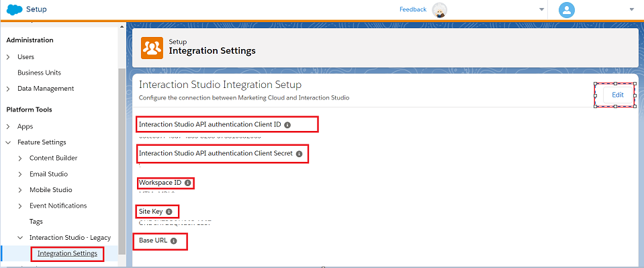Expand the Data Management node

coord(8,89)
